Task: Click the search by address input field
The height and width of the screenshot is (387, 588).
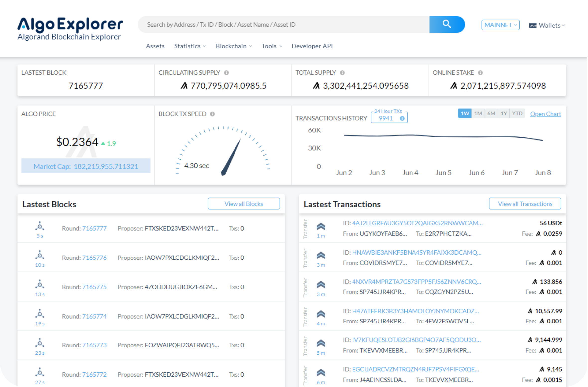Action: (x=284, y=25)
